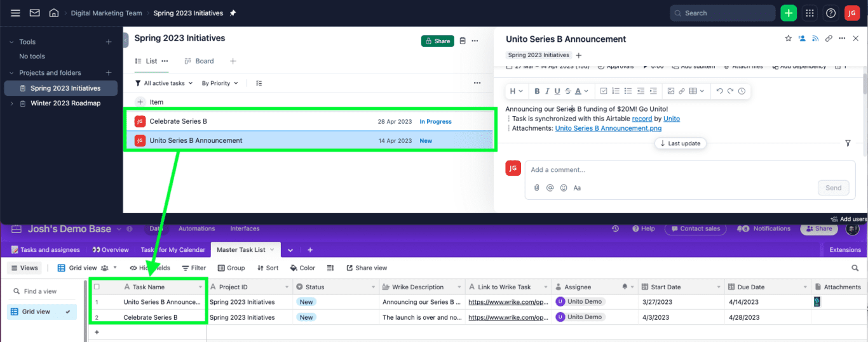Open Wrike hamburger navigation menu
The image size is (868, 342).
point(15,13)
